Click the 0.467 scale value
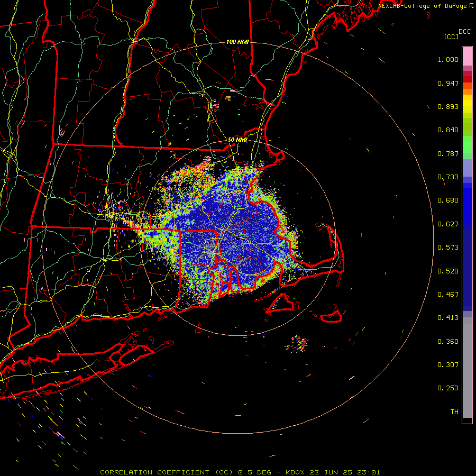The image size is (476, 476). tap(448, 295)
